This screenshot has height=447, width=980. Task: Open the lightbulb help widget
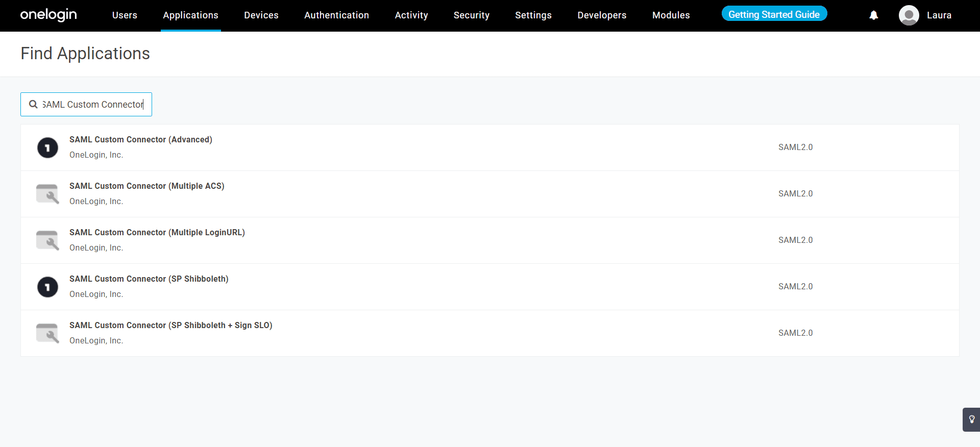coord(971,419)
